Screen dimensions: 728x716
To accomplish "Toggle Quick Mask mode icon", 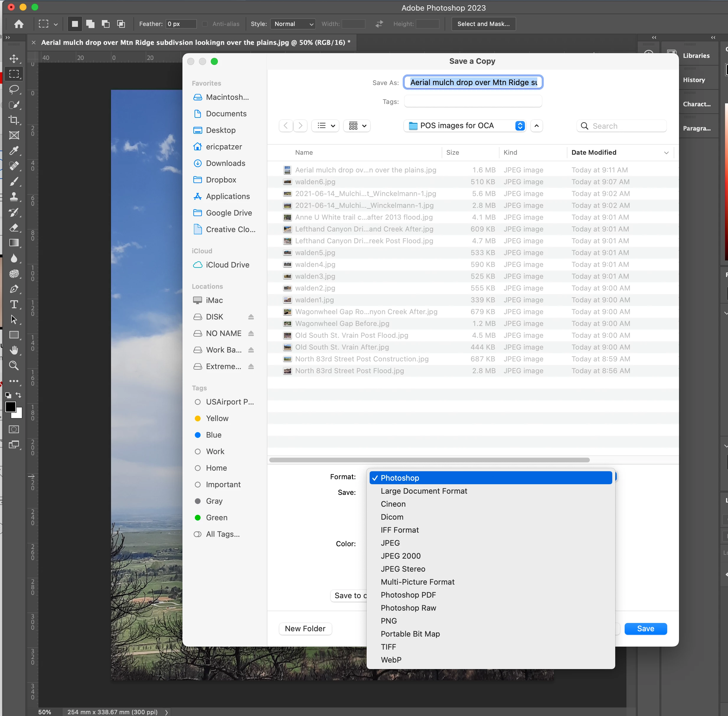I will point(14,429).
